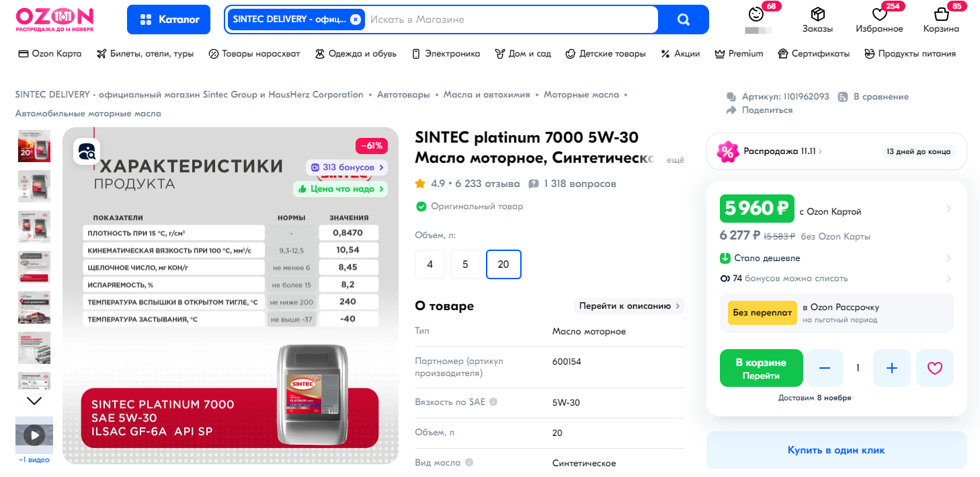Select the 4 liter volume option

pos(430,264)
